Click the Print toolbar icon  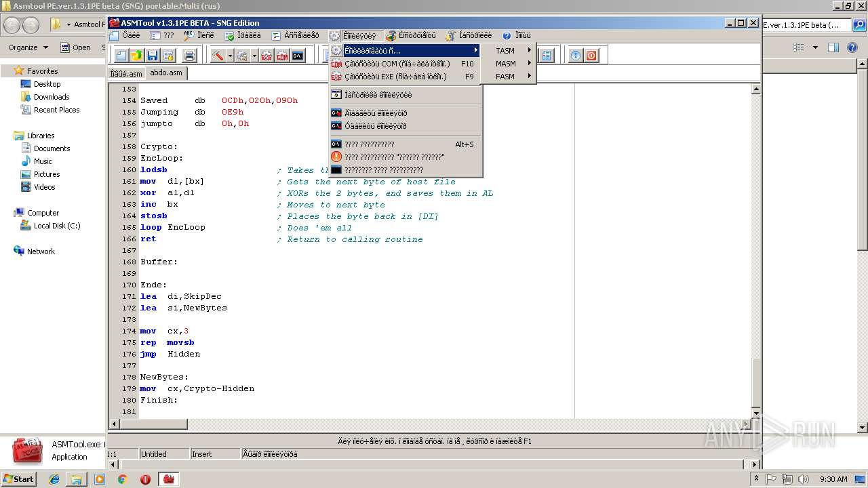[x=190, y=56]
